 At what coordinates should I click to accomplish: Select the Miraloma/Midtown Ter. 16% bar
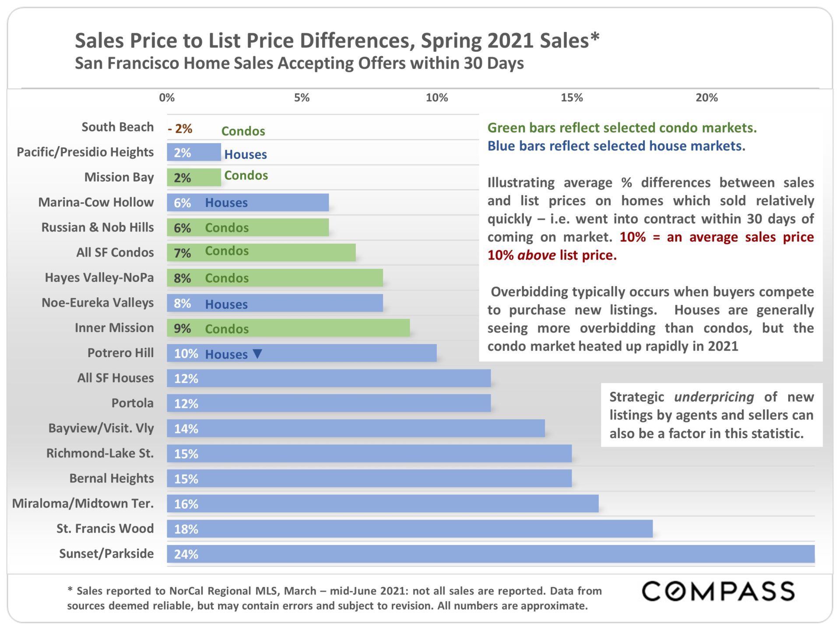click(x=383, y=503)
